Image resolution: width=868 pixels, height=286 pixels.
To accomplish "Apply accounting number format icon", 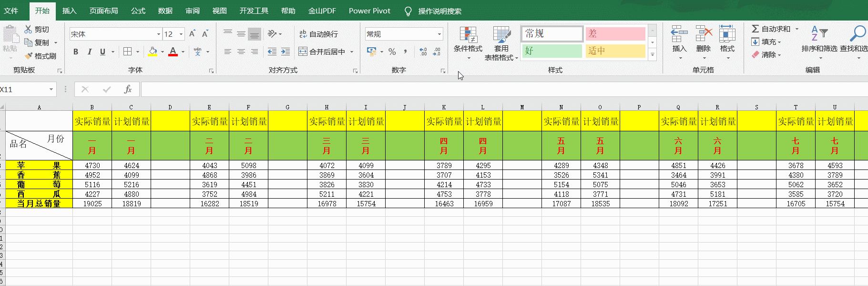I will click(x=371, y=51).
